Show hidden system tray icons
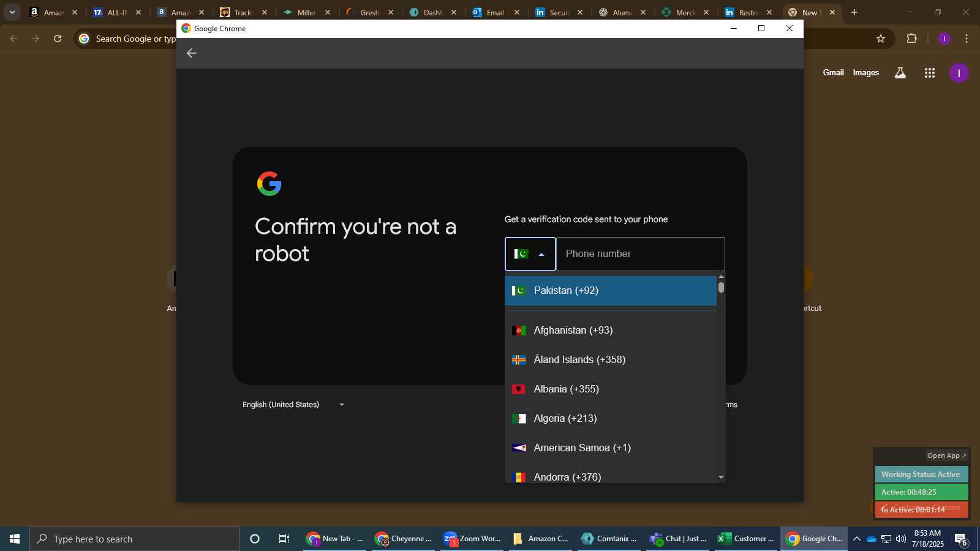The width and height of the screenshot is (980, 551). (857, 539)
